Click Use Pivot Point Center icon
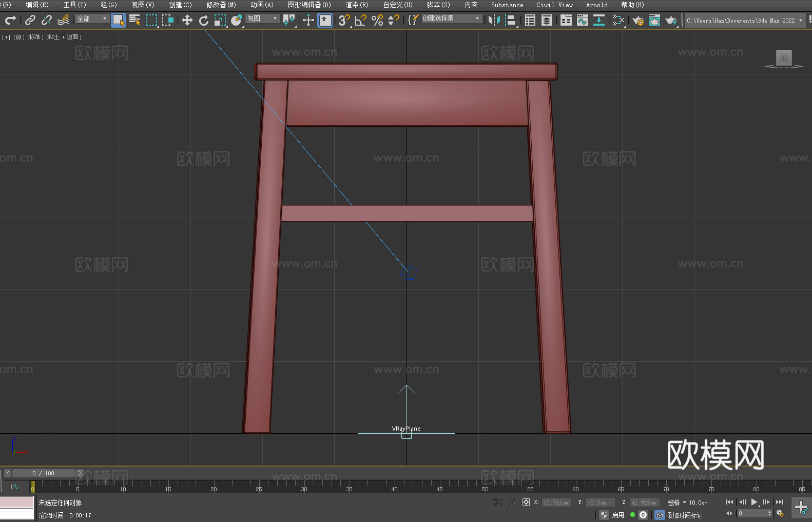 tap(289, 20)
